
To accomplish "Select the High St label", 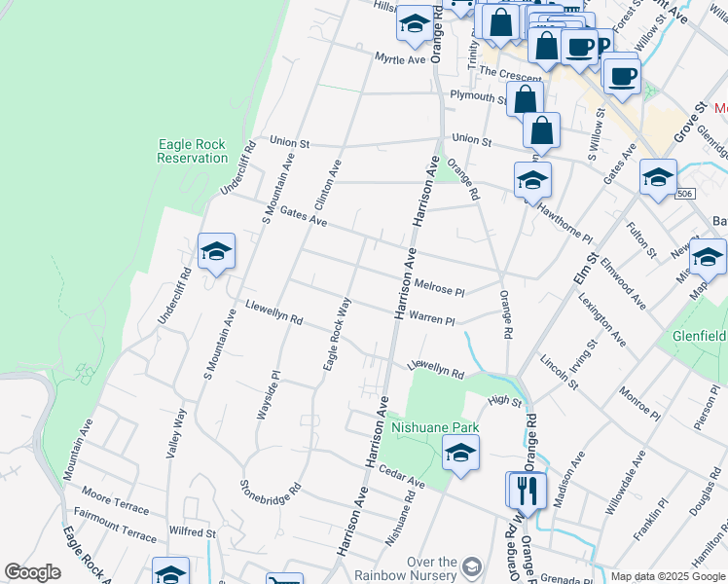I will [505, 400].
